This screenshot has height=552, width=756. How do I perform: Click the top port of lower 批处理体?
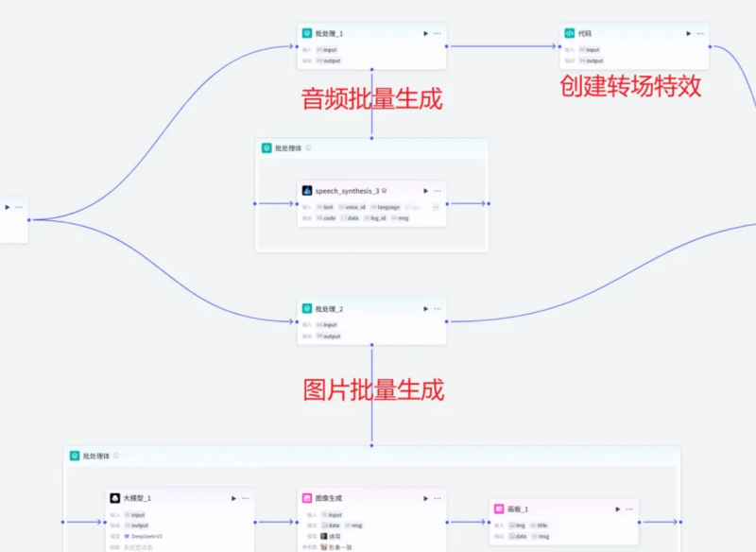point(371,445)
